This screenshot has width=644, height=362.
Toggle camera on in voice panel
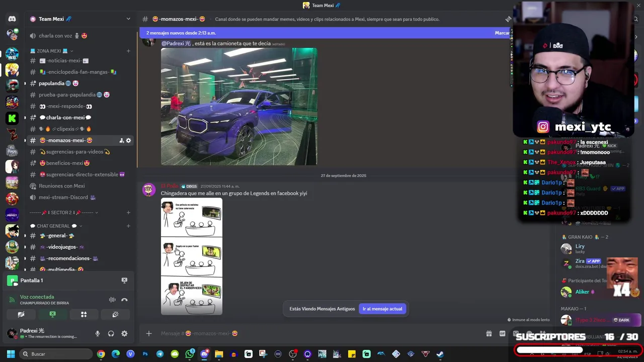21,314
